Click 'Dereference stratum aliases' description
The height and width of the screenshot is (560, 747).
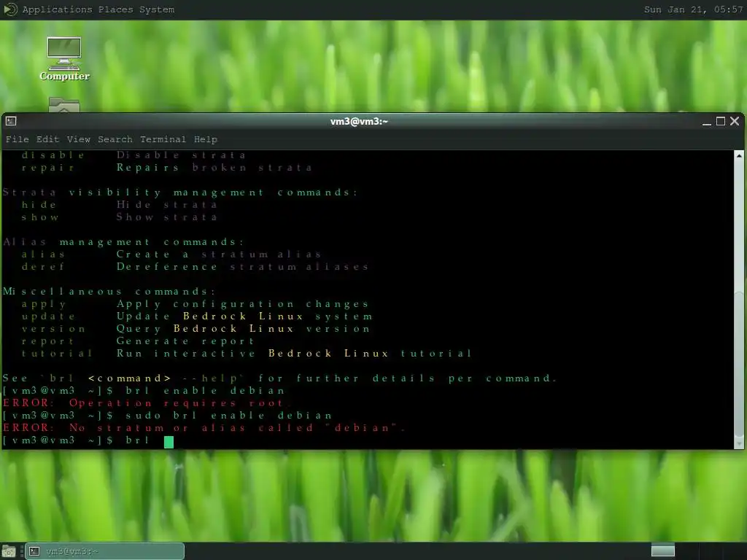click(x=242, y=267)
